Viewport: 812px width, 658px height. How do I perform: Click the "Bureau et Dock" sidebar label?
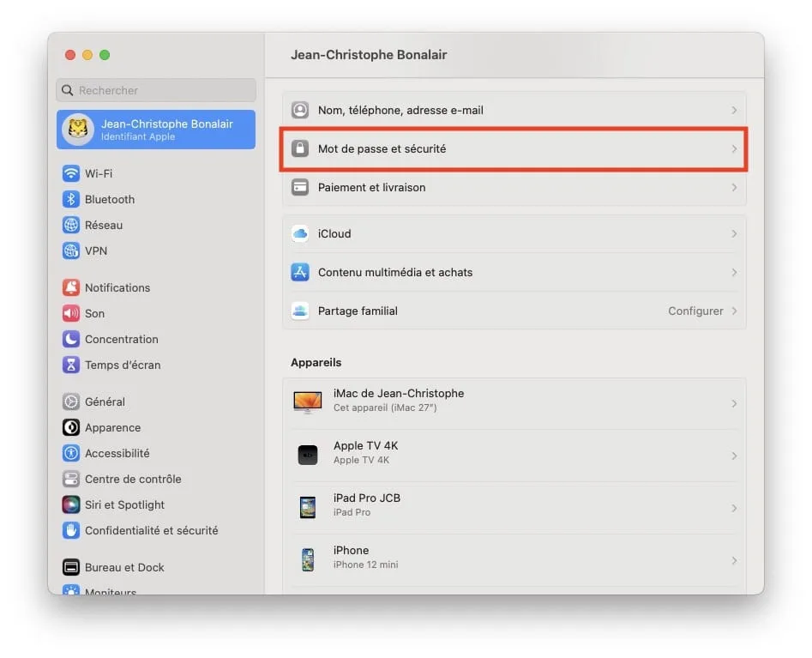coord(124,567)
